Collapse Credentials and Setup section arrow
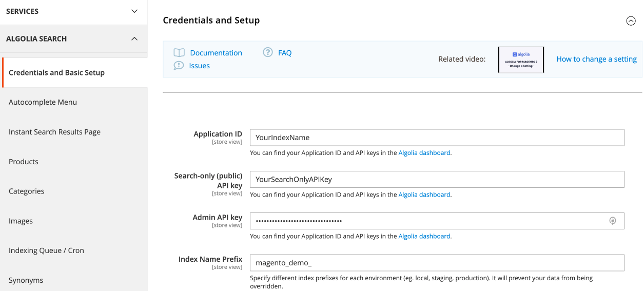The image size is (644, 291). [631, 21]
